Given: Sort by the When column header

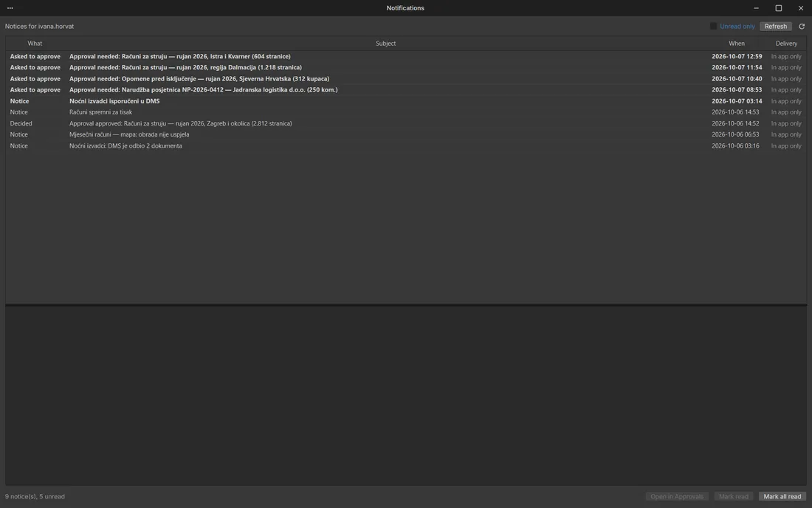Looking at the screenshot, I should pos(737,44).
